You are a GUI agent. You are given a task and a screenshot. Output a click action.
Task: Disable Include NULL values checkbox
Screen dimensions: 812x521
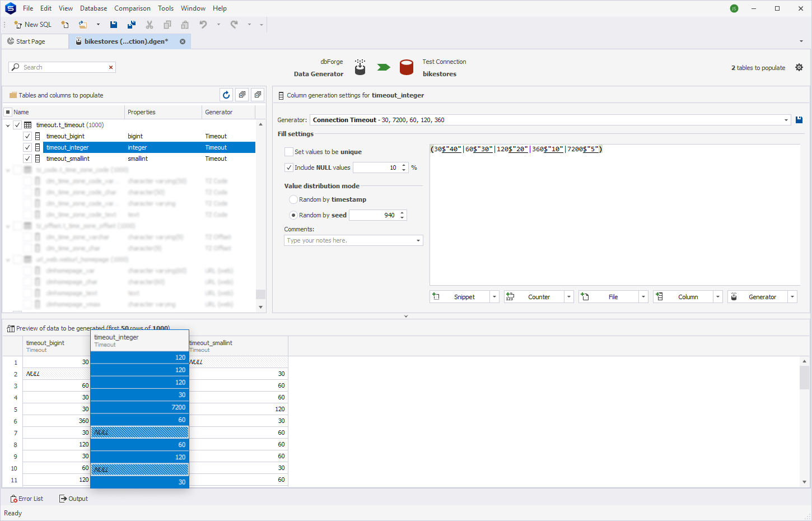(289, 168)
